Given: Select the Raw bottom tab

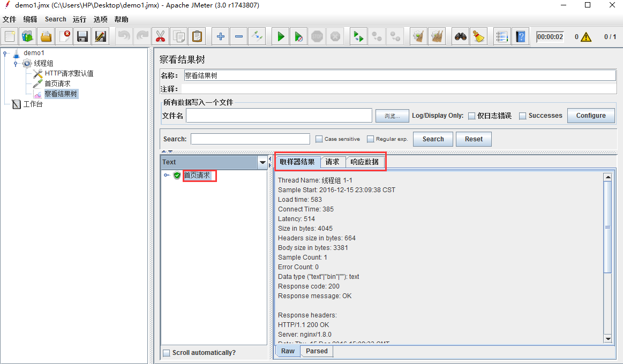Looking at the screenshot, I should pos(288,351).
